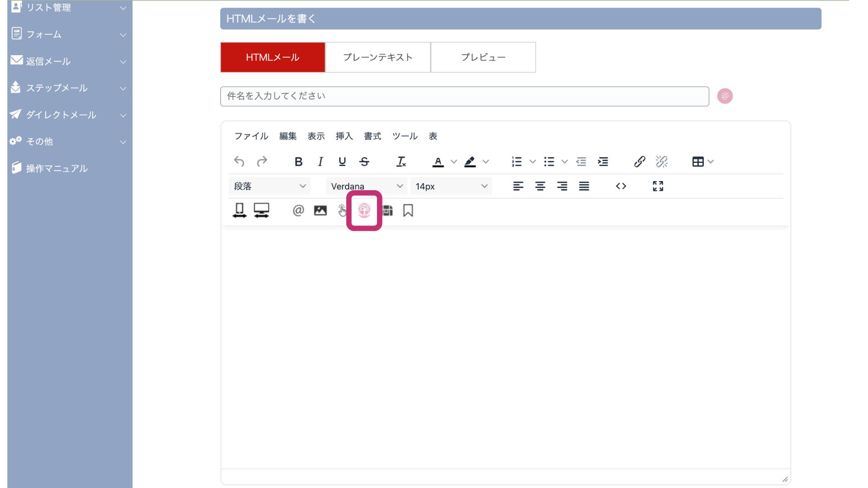Expand ステップメール sidebar section
Image resolution: width=868 pixels, height=488 pixels.
69,88
